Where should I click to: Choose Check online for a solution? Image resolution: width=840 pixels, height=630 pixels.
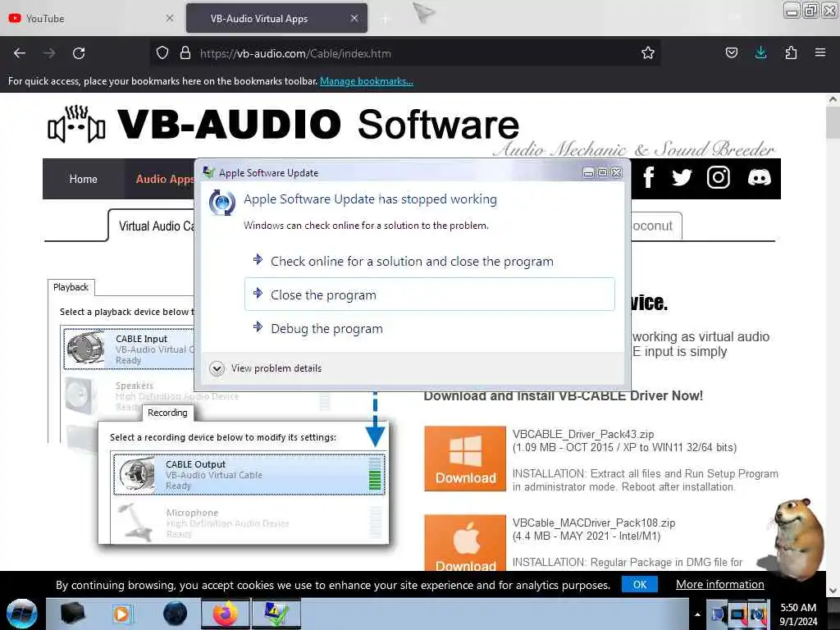coord(430,262)
